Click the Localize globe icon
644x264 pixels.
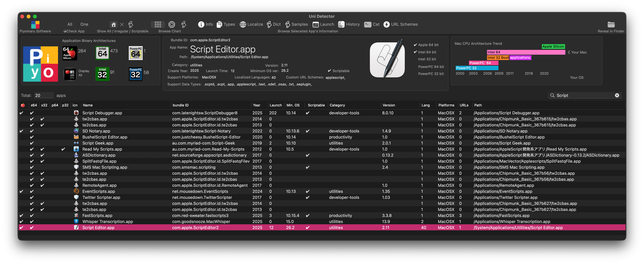(243, 24)
